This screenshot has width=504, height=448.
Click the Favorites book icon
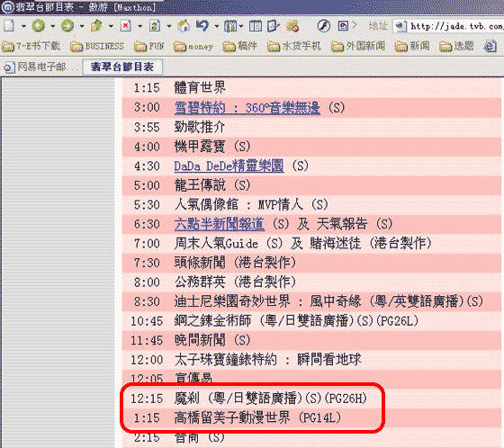pos(230,26)
